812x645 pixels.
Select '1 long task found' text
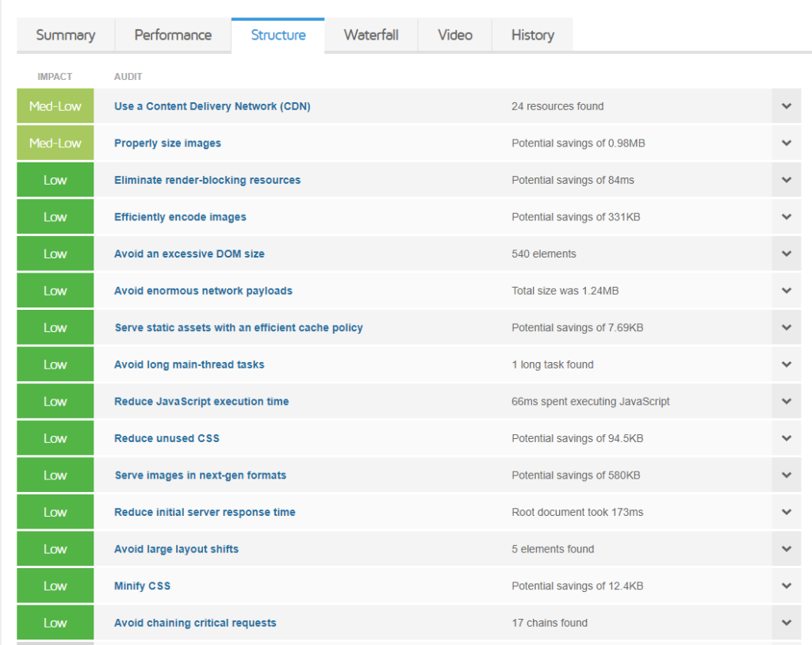tap(553, 364)
